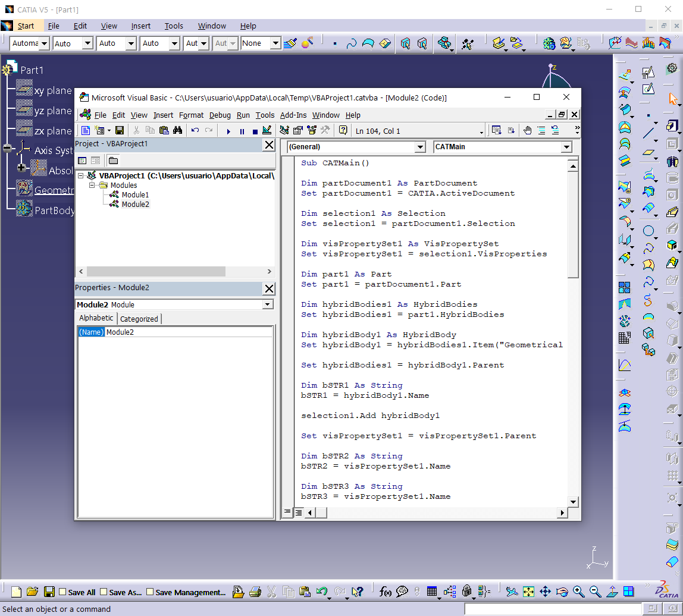
Task: Open the Project Explorer icon in VBA toolbar
Action: click(x=284, y=130)
